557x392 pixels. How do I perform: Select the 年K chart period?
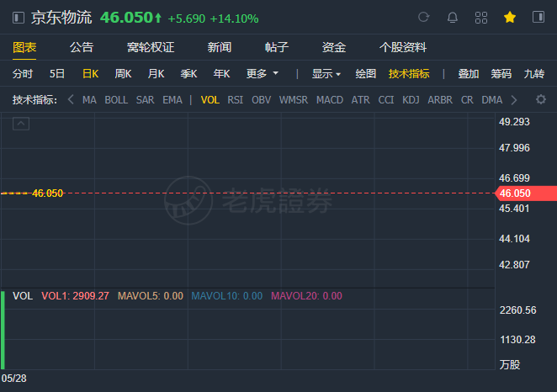pos(221,74)
